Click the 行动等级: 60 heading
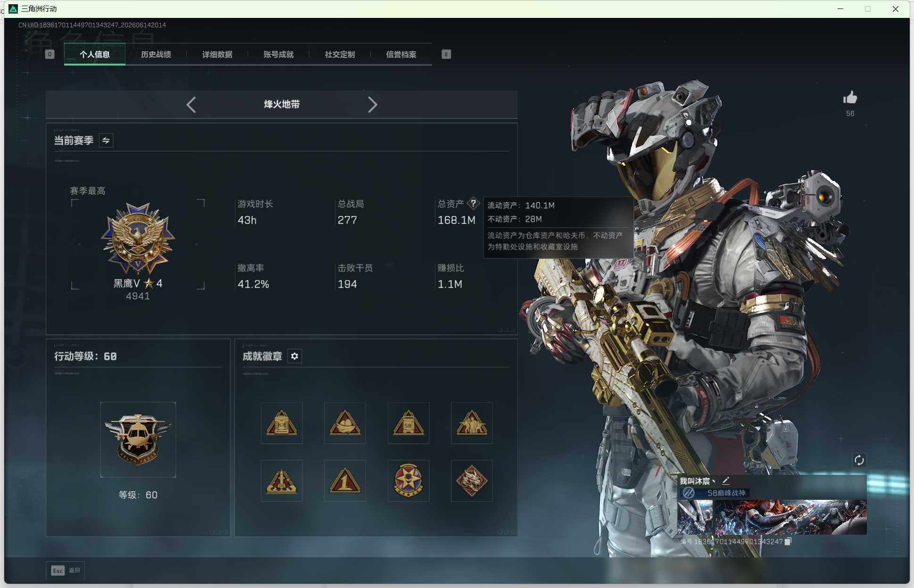The height and width of the screenshot is (588, 914). point(85,356)
